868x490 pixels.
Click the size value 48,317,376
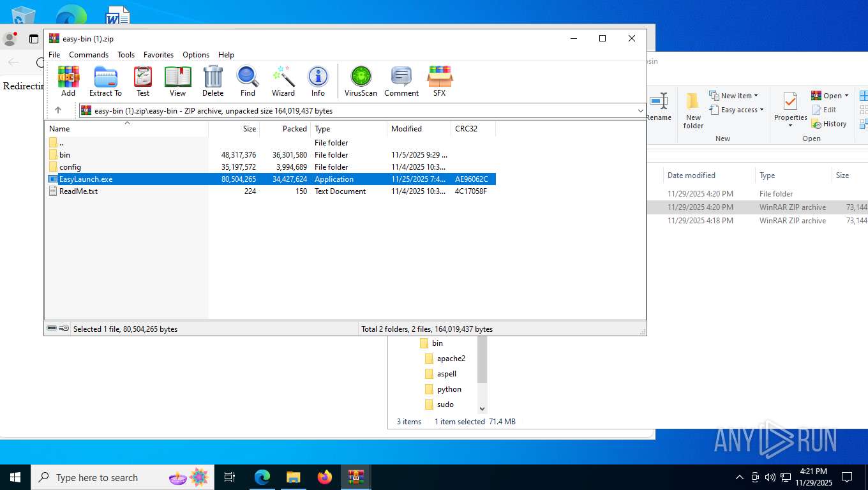coord(239,154)
